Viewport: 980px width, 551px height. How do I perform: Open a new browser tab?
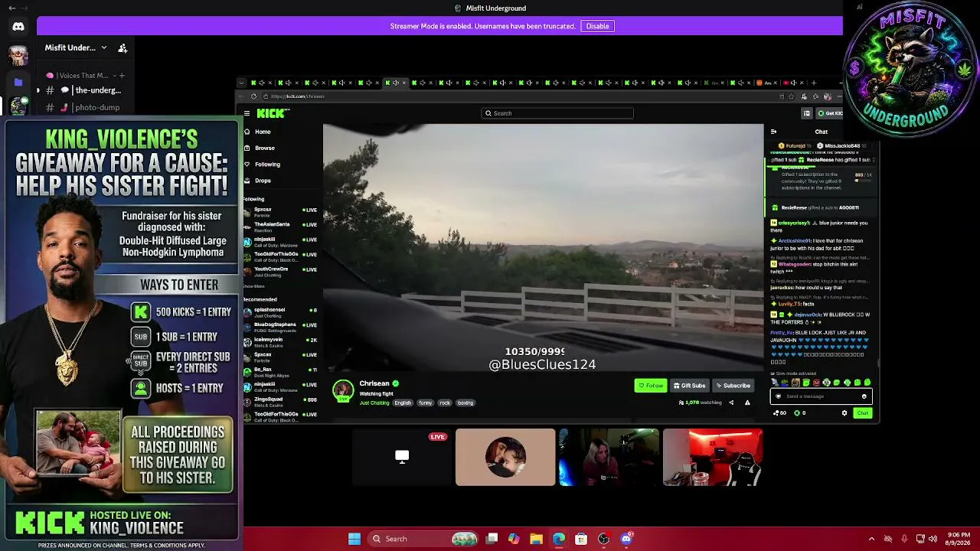point(814,83)
